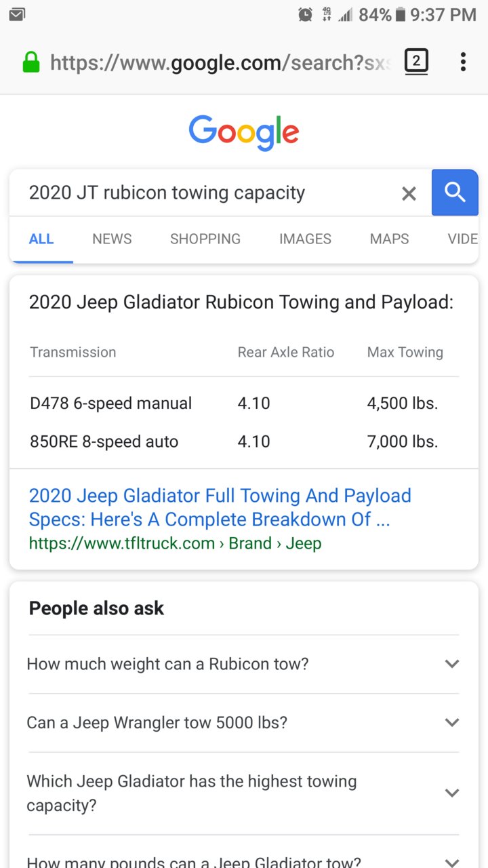
Task: Tap the blue search magnifier button
Action: (x=455, y=193)
